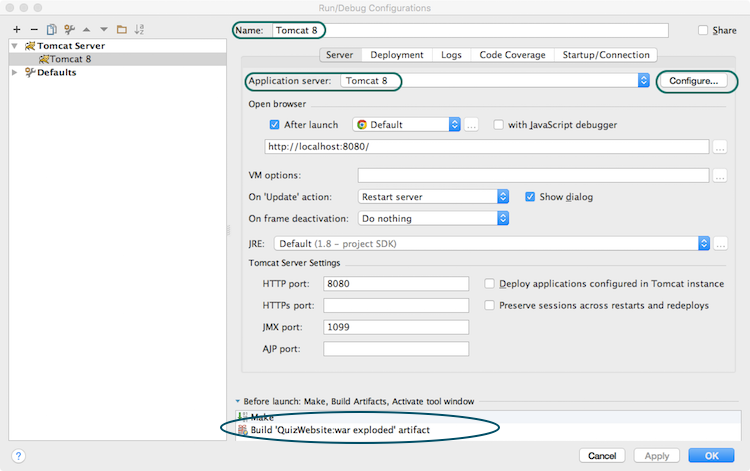Click the Cancel button
This screenshot has height=471, width=750.
[602, 456]
